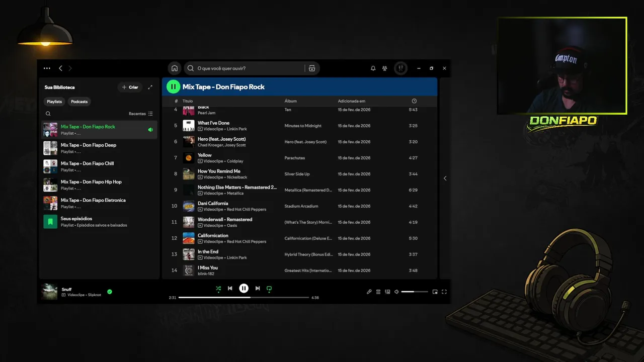Open the Coldplay artist link
The image size is (644, 362).
pos(235,161)
